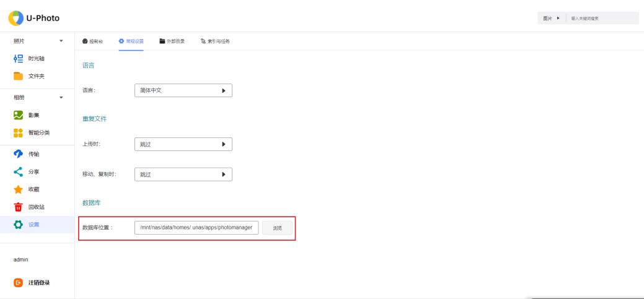This screenshot has height=299, width=644.
Task: Open the 文件夹 folder view
Action: 37,76
